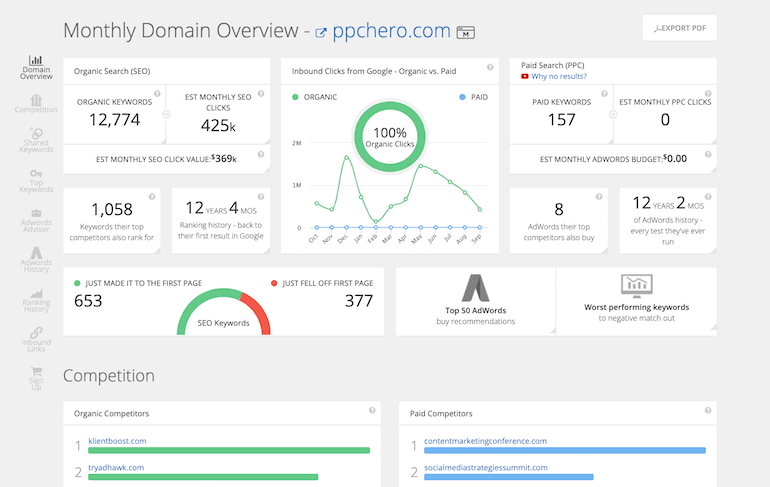The image size is (770, 487).
Task: Open Domain Overview in the sidebar
Action: click(x=36, y=67)
